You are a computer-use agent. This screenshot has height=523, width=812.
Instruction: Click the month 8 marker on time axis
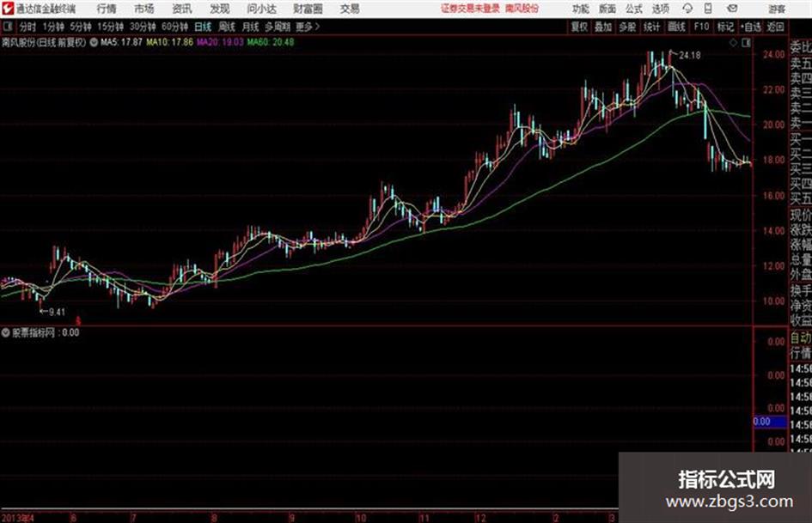215,517
